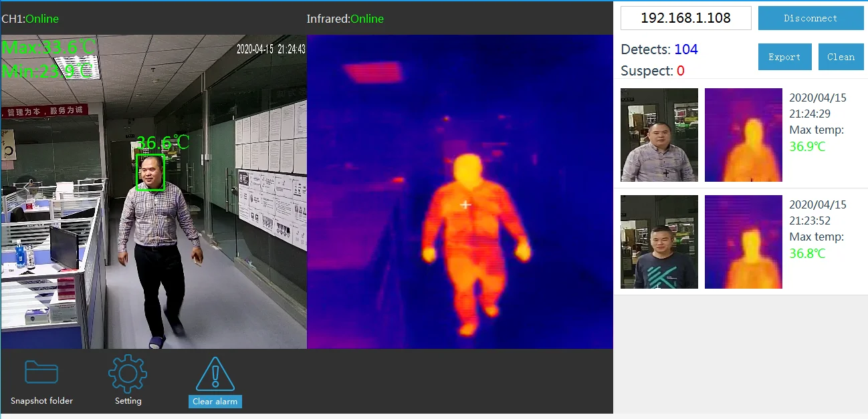868x419 pixels.
Task: Click the Setting text label
Action: [x=128, y=401]
